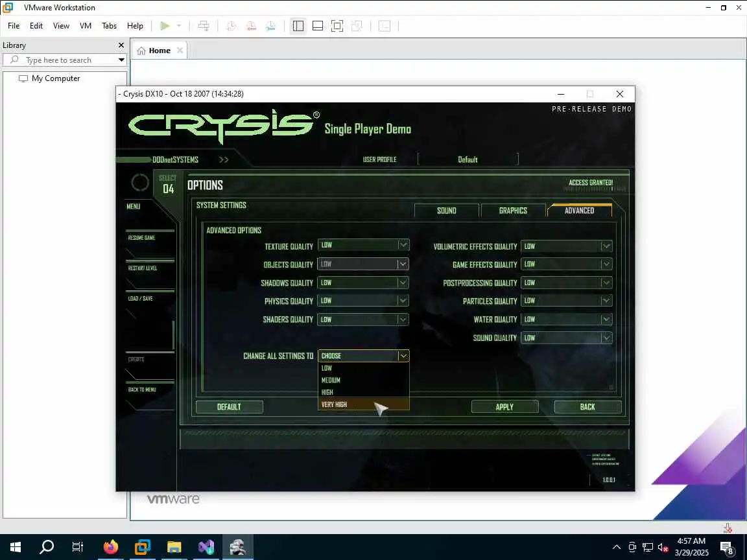The width and height of the screenshot is (747, 560).
Task: Select the Advanced settings tab
Action: [x=579, y=211]
